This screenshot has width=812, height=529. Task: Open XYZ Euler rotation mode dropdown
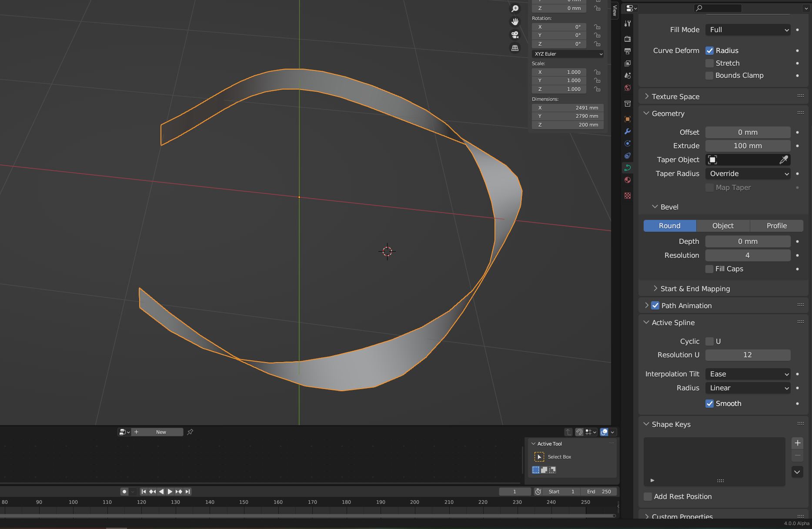[x=568, y=54]
